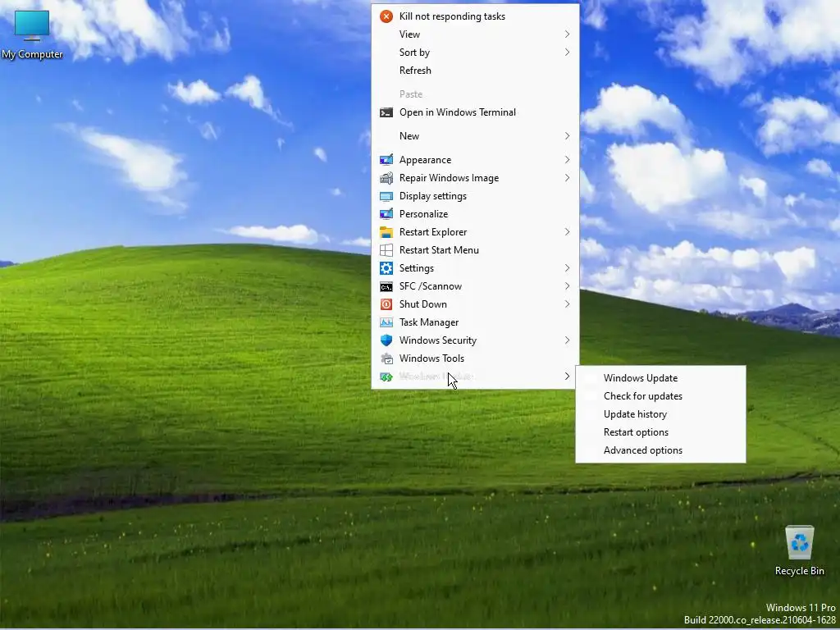Click the Sort by menu label

point(414,52)
